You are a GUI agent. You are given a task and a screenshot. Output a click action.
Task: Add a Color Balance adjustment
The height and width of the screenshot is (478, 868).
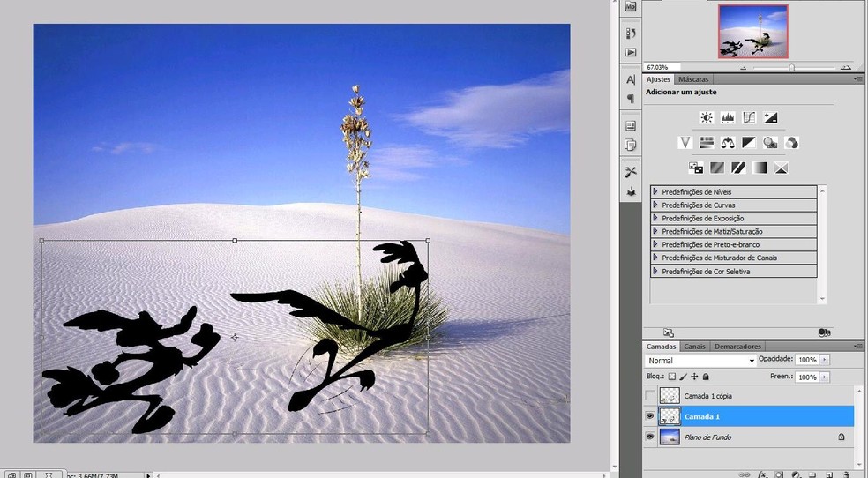point(728,143)
